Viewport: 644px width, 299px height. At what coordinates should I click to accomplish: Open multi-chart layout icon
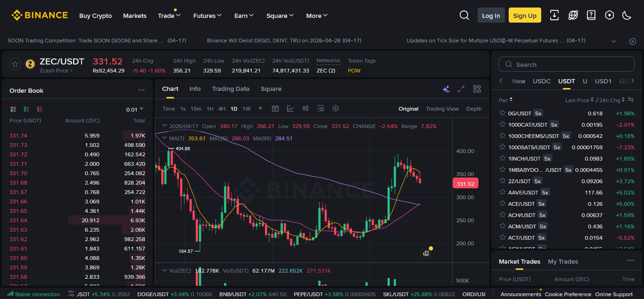click(x=477, y=89)
